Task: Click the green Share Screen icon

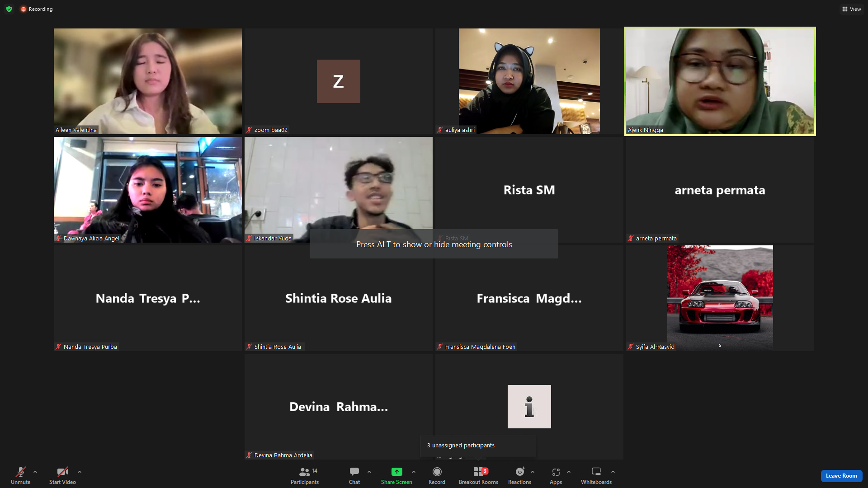Action: point(396,472)
